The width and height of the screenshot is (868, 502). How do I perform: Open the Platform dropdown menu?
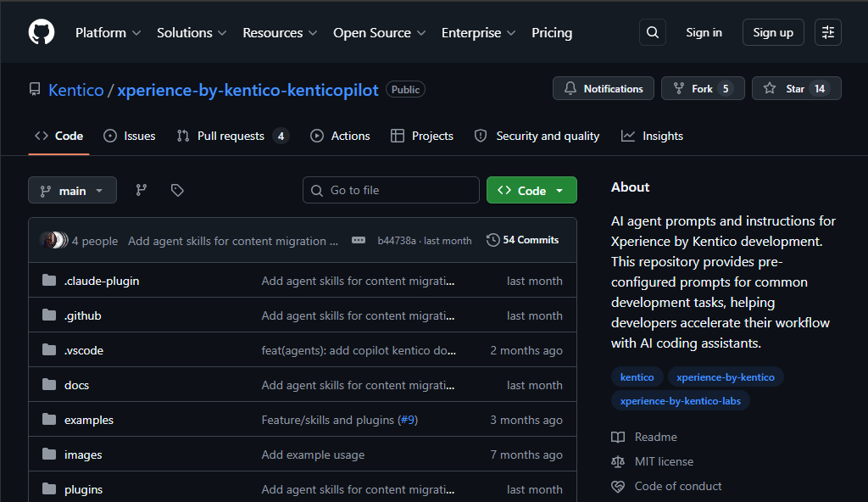point(108,33)
